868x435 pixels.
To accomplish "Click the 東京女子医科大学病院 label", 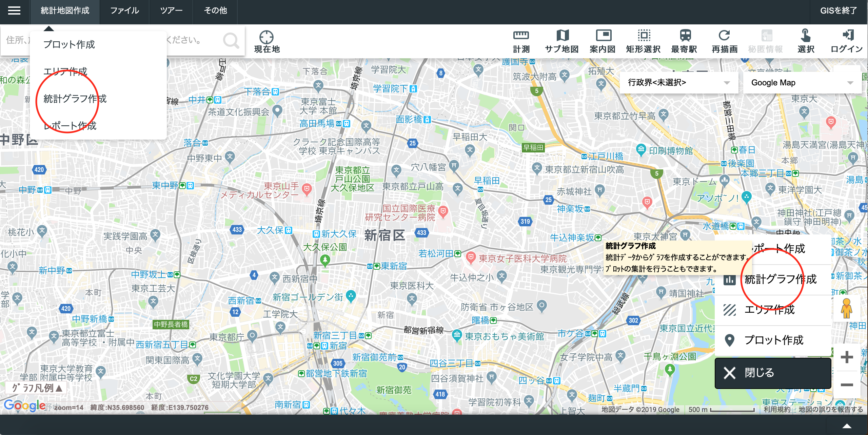I will click(x=522, y=259).
